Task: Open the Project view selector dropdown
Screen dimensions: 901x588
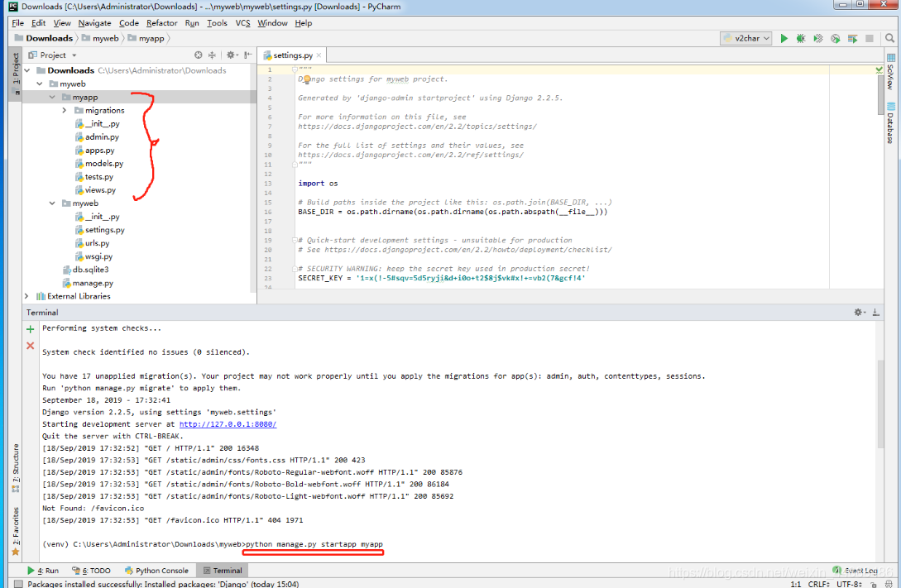Action: (52, 55)
